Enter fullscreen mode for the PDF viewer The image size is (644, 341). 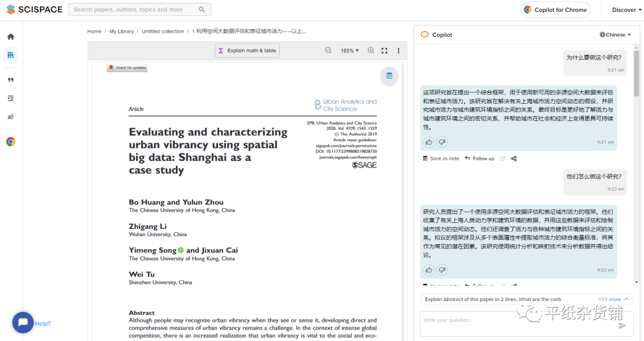[x=385, y=51]
